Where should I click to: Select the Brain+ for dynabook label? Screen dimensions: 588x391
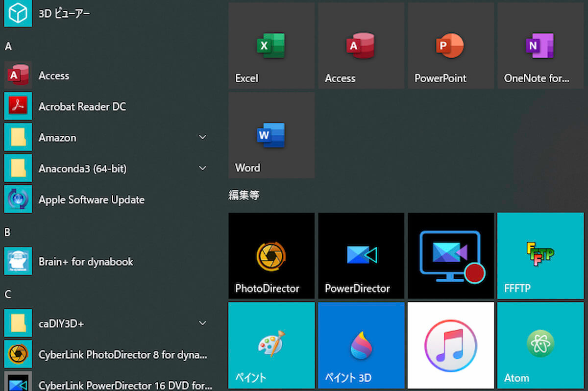click(86, 262)
